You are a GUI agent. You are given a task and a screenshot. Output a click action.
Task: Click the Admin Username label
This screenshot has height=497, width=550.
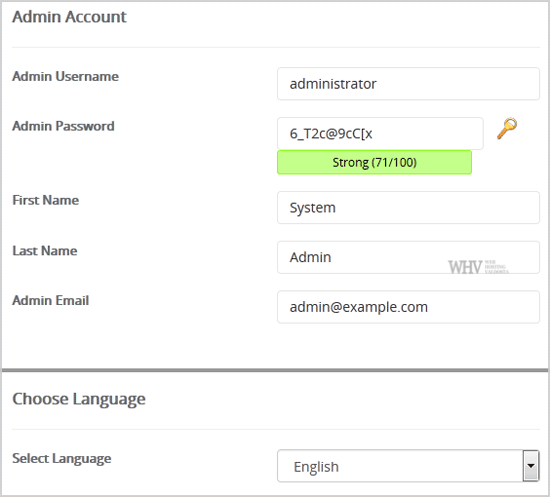66,76
